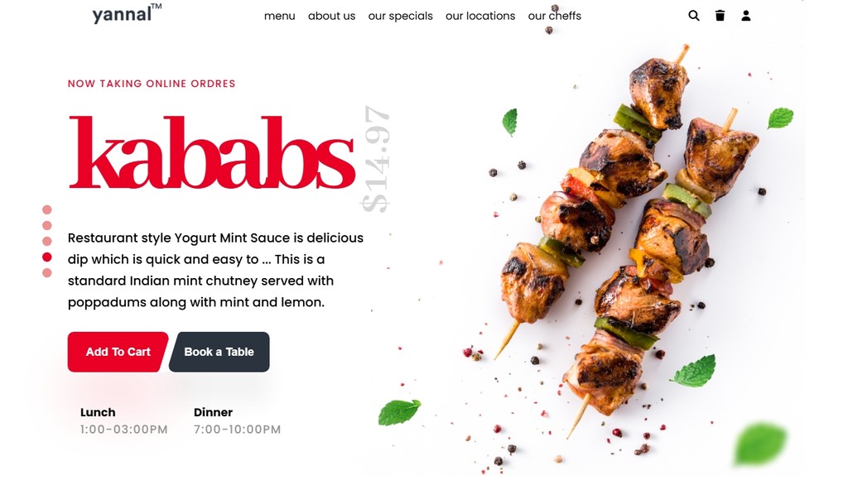This screenshot has width=848, height=504.
Task: Click the Dinner hours text
Action: pos(237,420)
